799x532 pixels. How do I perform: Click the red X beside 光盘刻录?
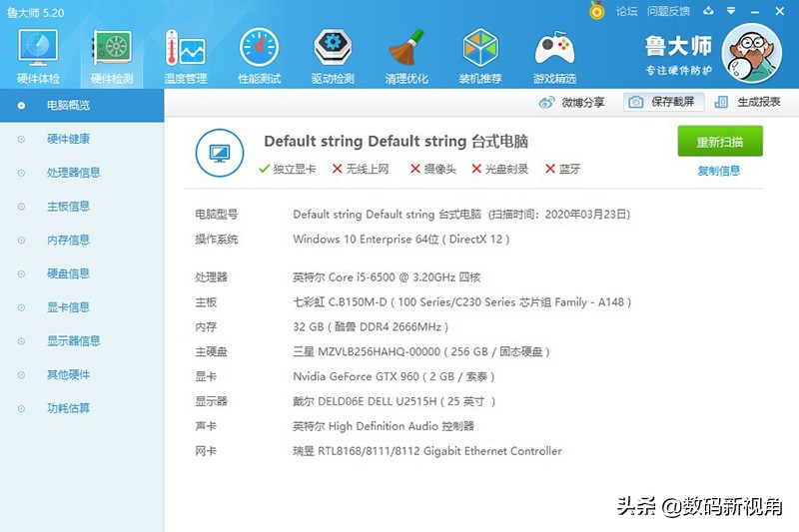[x=476, y=169]
